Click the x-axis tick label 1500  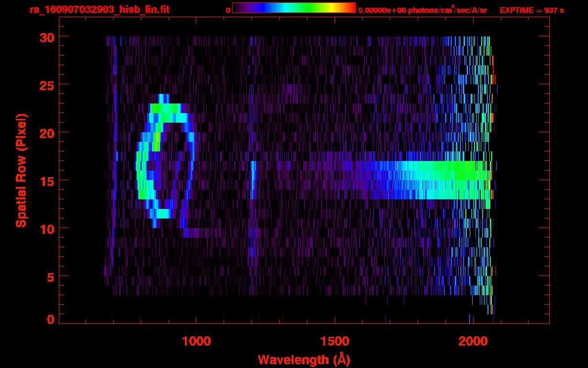[335, 341]
